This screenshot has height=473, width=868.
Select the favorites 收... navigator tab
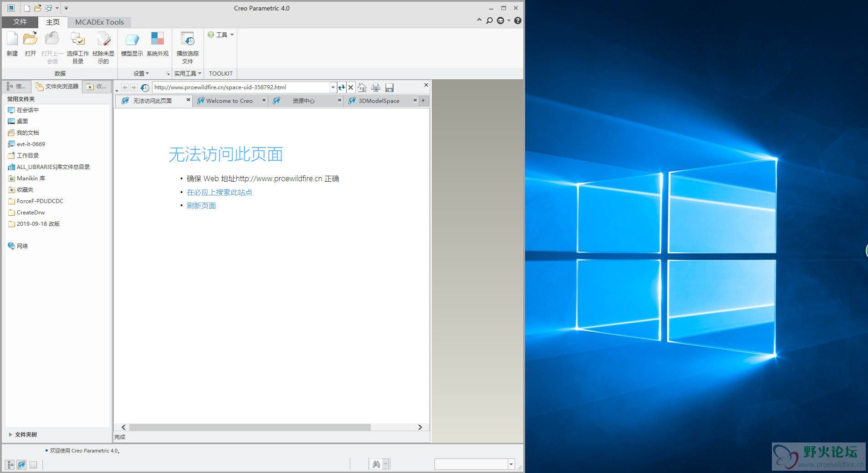click(x=97, y=86)
